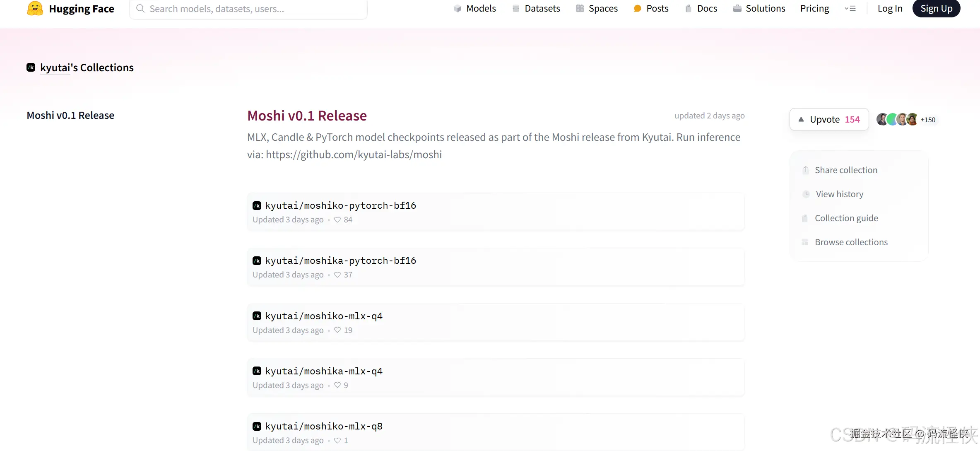Open the Datasets nav item

536,9
